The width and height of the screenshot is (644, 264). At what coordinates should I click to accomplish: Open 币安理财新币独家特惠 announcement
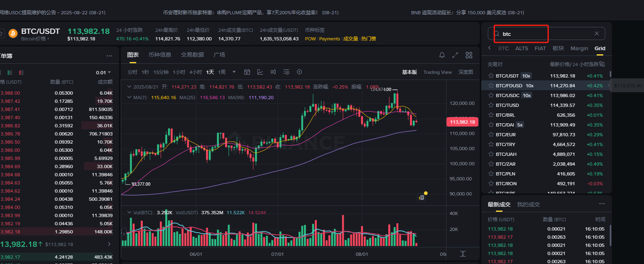tap(250, 13)
